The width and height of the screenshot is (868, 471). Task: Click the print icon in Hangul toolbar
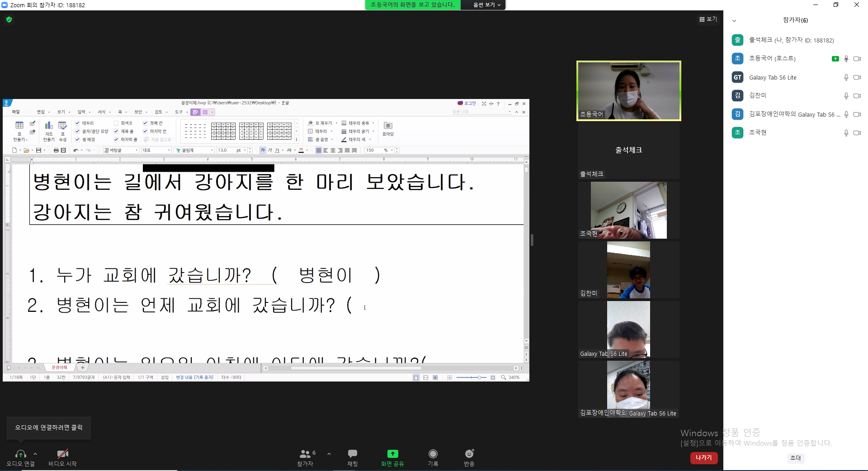56,150
